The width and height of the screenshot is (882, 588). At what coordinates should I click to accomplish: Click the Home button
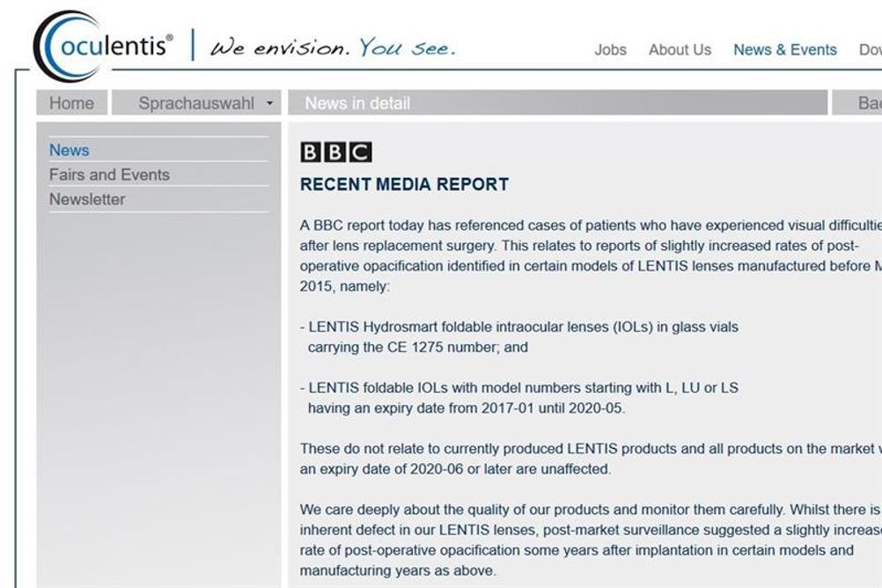click(x=72, y=103)
